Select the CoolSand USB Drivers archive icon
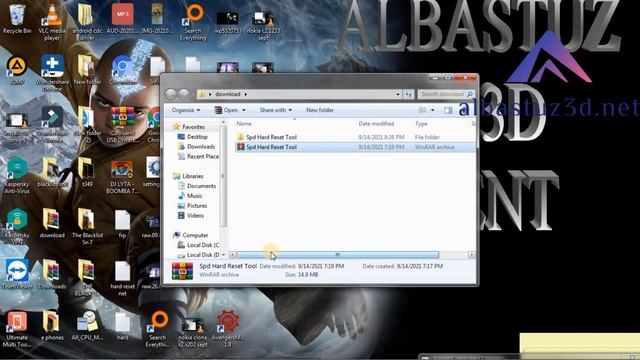The height and width of the screenshot is (360, 640). click(122, 124)
